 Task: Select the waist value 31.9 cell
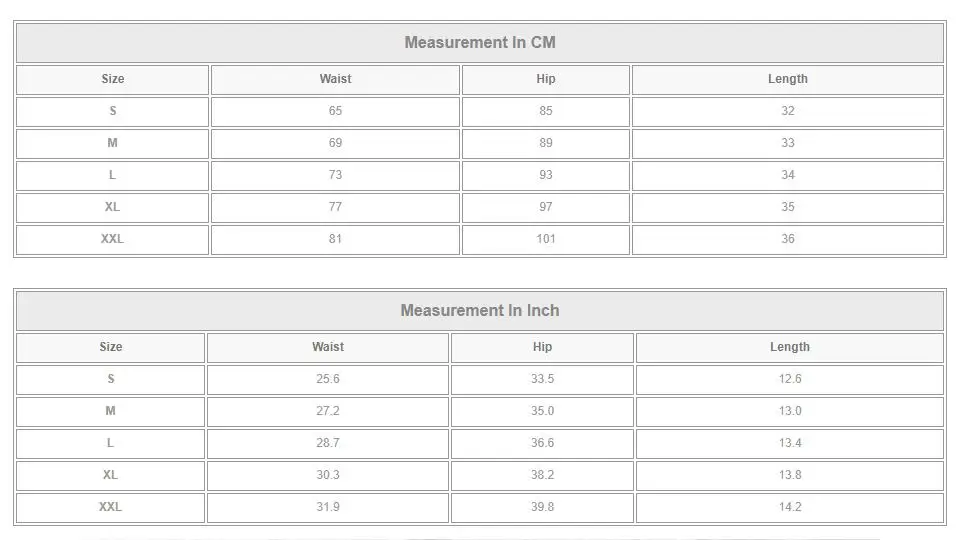[x=327, y=507]
